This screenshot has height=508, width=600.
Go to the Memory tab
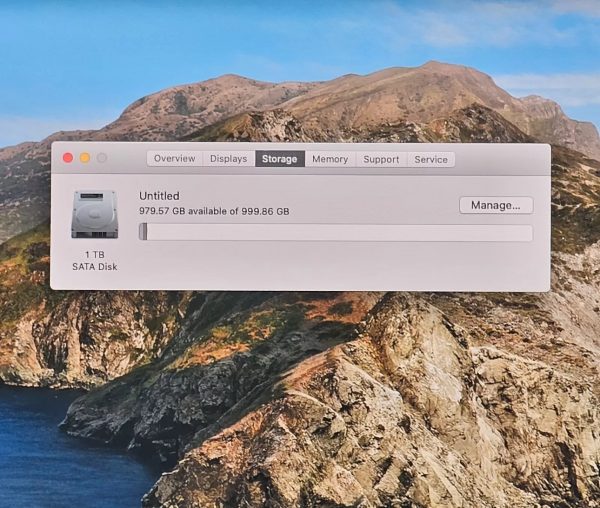pyautogui.click(x=330, y=159)
